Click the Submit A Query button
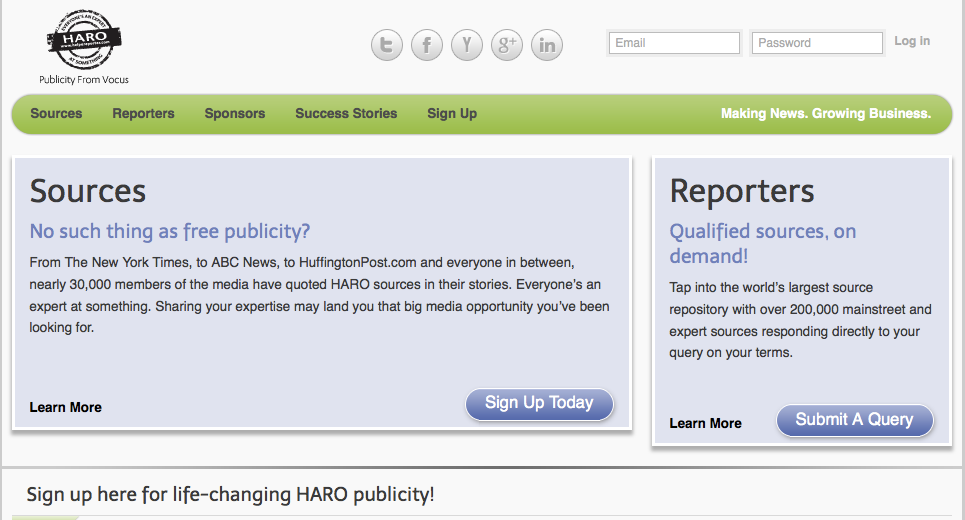 (855, 420)
